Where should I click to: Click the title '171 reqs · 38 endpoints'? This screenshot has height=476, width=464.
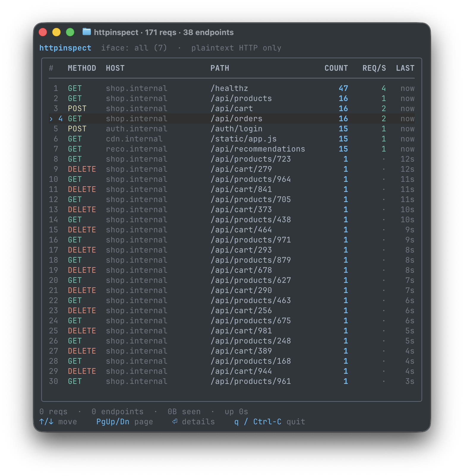click(189, 32)
